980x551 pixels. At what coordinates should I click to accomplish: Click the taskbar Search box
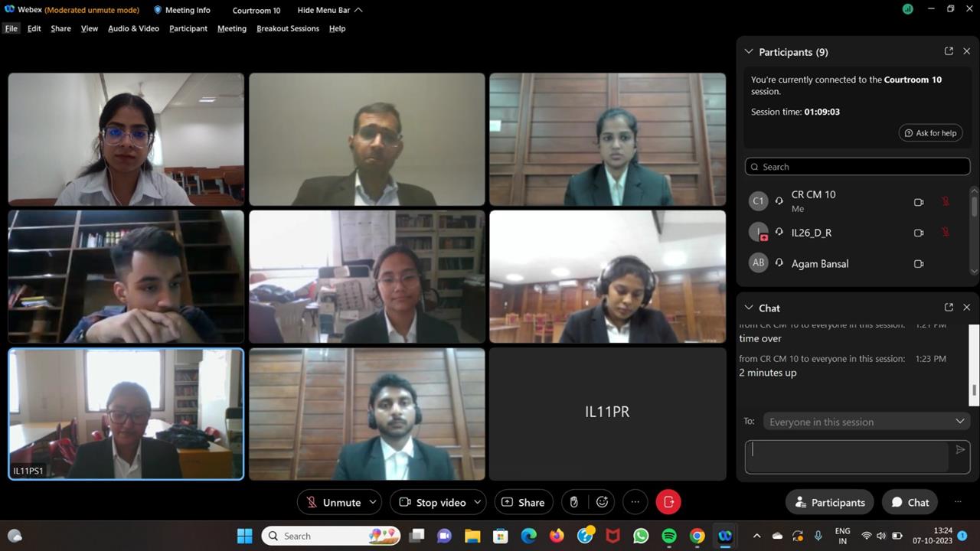[x=332, y=536]
